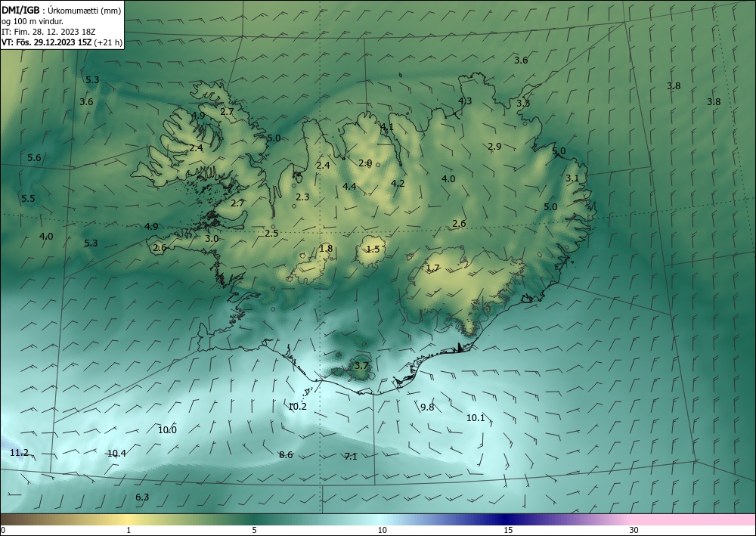The width and height of the screenshot is (756, 536).
Task: Click the 10.0 value on the map
Action: (x=167, y=430)
